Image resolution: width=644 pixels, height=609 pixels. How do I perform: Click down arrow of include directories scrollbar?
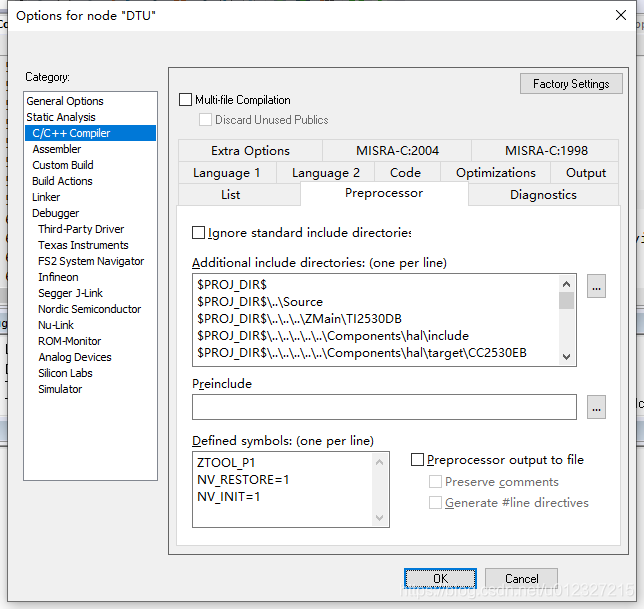coord(566,356)
